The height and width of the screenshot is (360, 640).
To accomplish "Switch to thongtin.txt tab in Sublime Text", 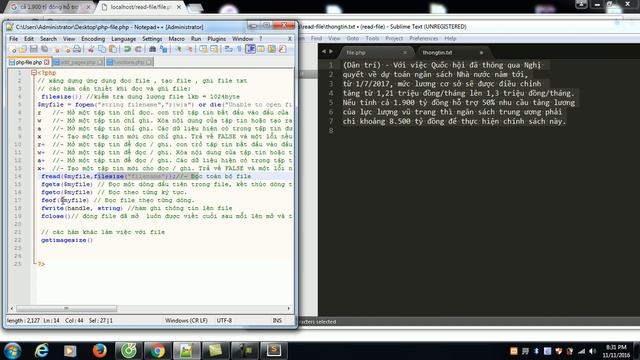I will pos(437,52).
